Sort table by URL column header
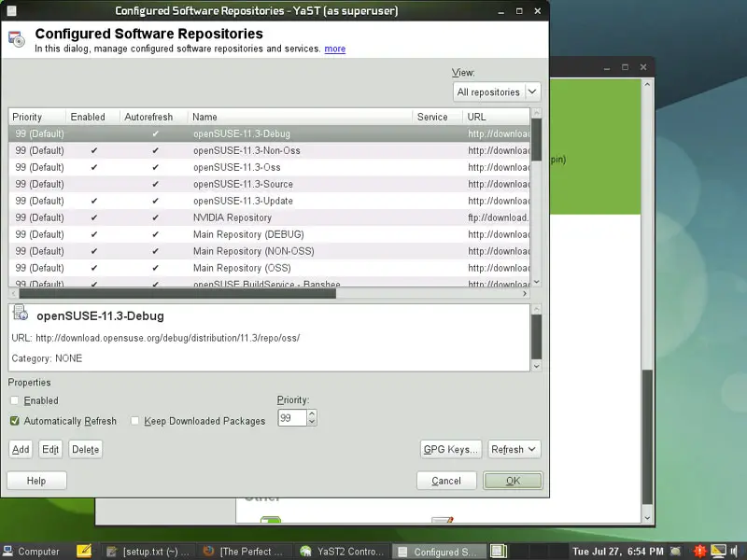Viewport: 747px width, 560px height. coord(496,117)
